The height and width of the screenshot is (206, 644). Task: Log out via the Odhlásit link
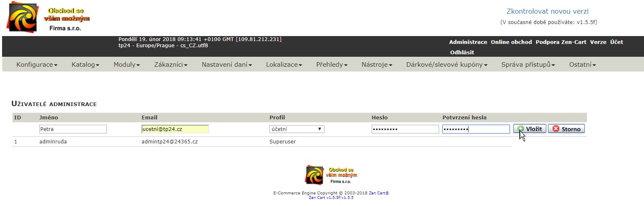click(462, 52)
